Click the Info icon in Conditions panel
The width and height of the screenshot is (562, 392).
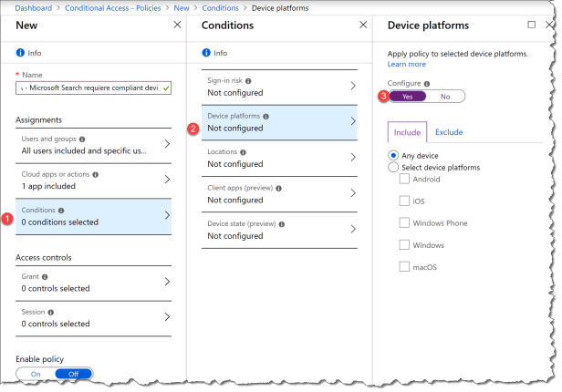(x=206, y=53)
